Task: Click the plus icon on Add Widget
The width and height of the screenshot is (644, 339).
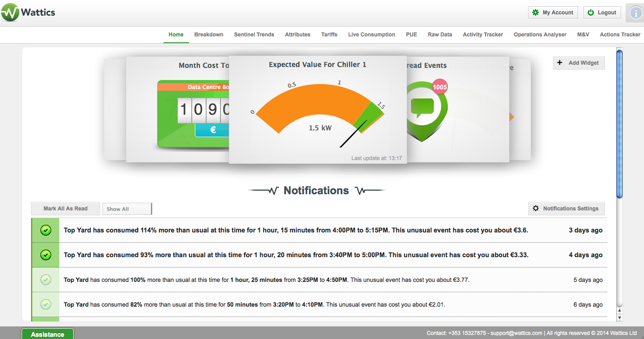Action: [560, 63]
